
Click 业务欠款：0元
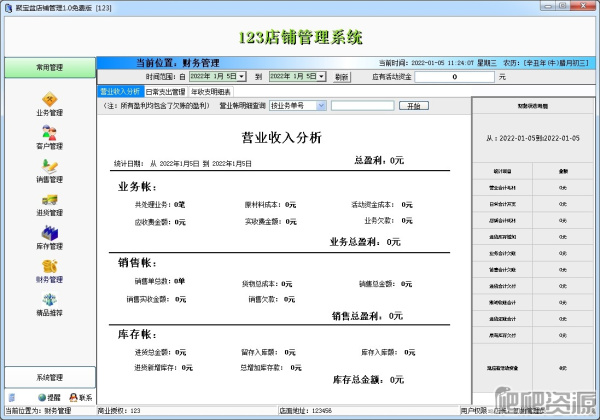(388, 221)
